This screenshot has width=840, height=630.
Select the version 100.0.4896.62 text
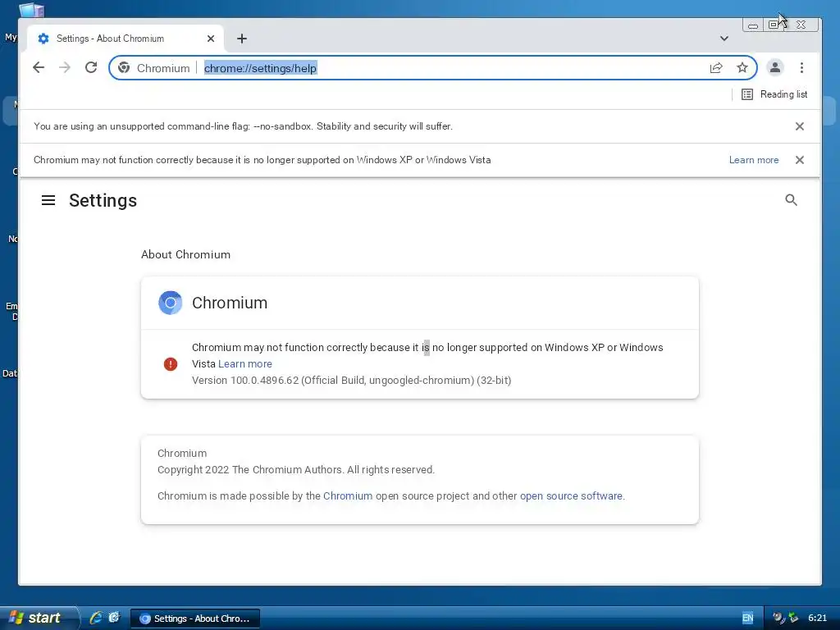(x=351, y=381)
